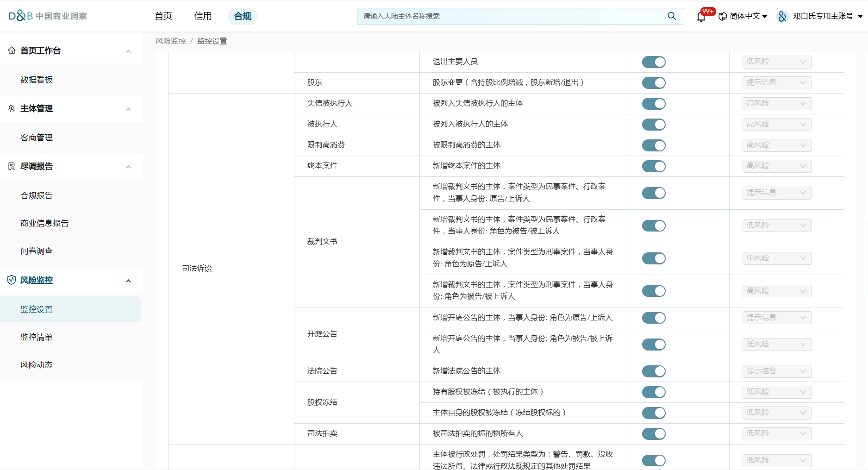Image resolution: width=868 pixels, height=470 pixels.
Task: Click the report icon beside 尽调报告
Action: [x=12, y=166]
